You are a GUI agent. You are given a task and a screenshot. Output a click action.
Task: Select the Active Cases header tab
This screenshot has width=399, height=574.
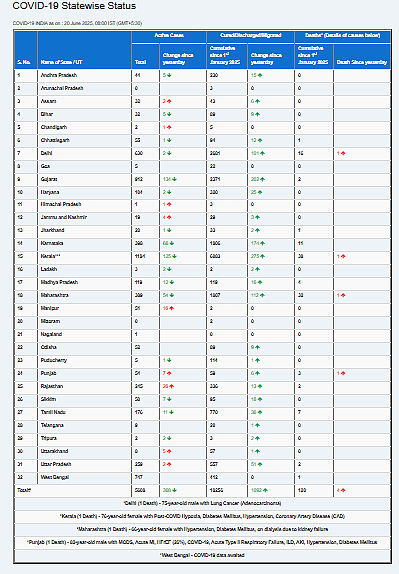pos(169,36)
